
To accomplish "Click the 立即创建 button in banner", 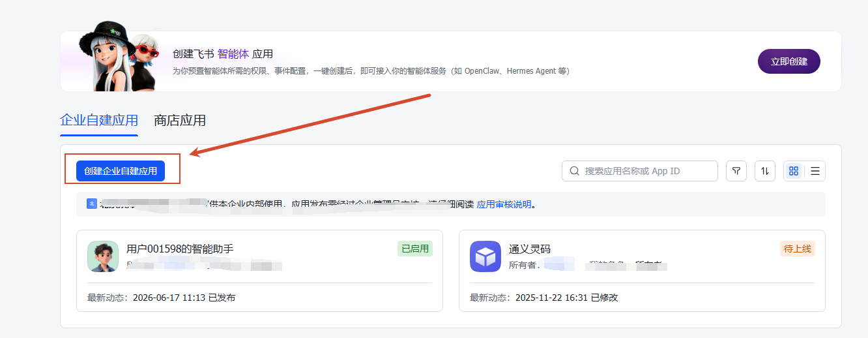I will pyautogui.click(x=788, y=61).
